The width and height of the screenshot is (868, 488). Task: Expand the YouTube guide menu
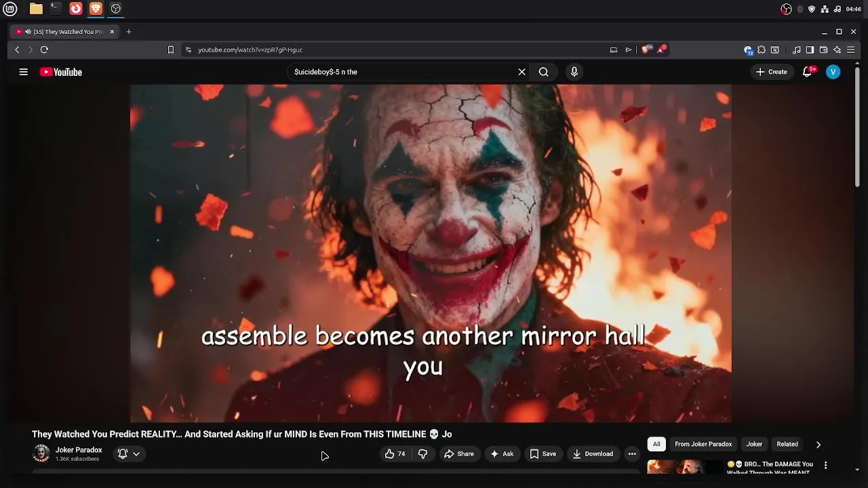click(24, 72)
